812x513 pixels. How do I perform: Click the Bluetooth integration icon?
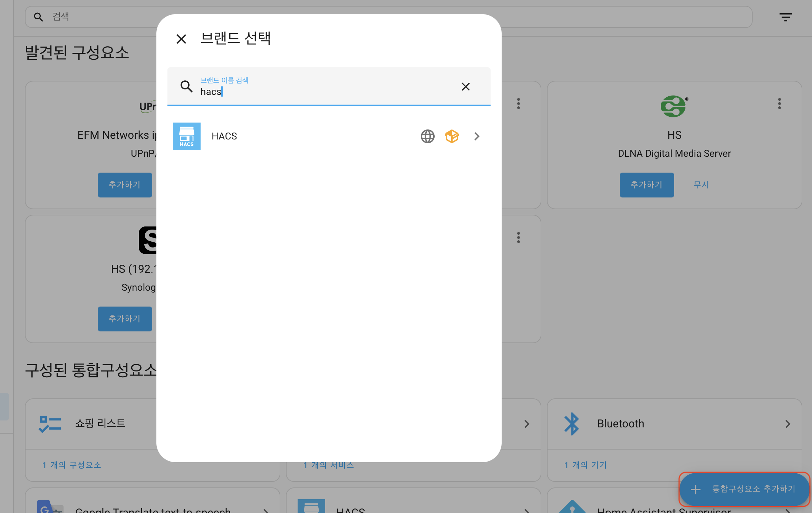[x=571, y=424]
